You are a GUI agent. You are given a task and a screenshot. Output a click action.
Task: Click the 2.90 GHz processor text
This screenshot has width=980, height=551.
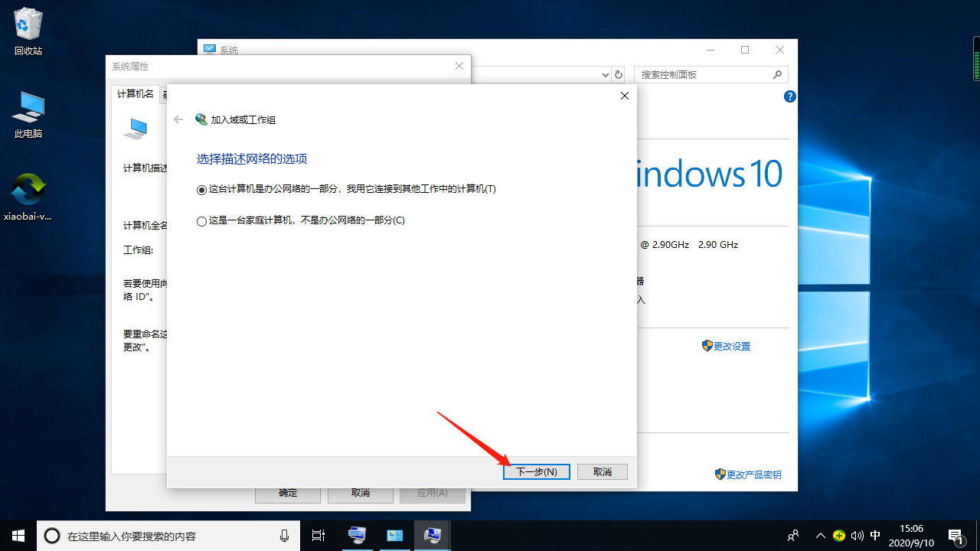pos(718,245)
